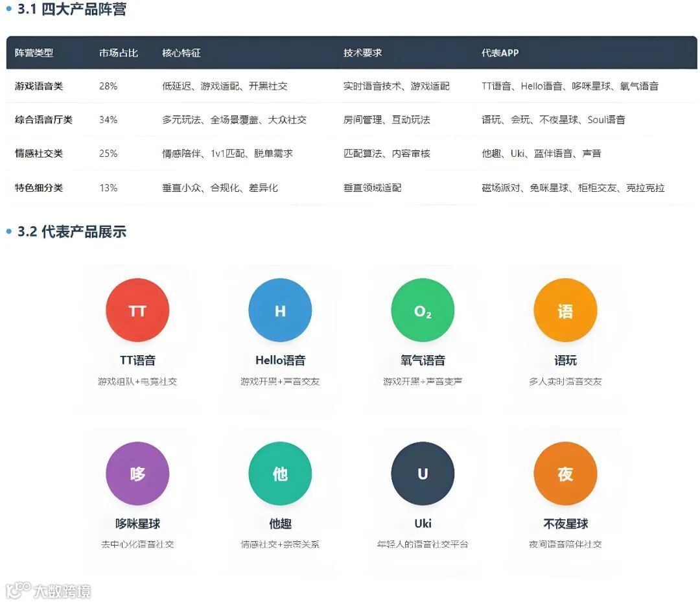700x604 pixels.
Task: Click the 夜间语音陪伴社交 description
Action: (565, 544)
